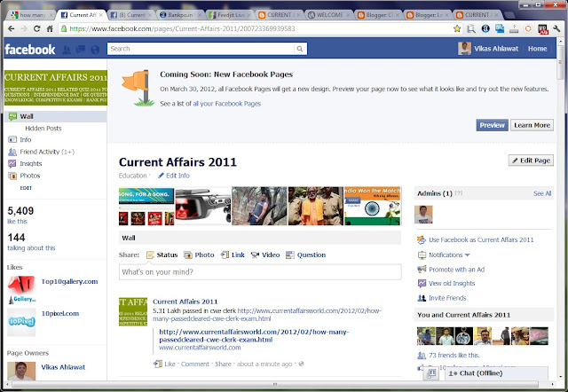Image resolution: width=568 pixels, height=392 pixels.
Task: Click the Edit Page button
Action: tap(531, 161)
